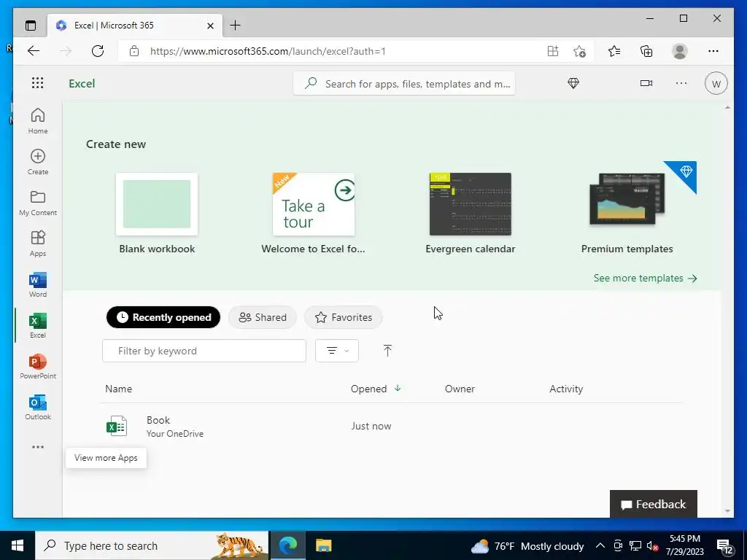Add this page to favorites star
This screenshot has height=560, width=747.
tap(579, 51)
